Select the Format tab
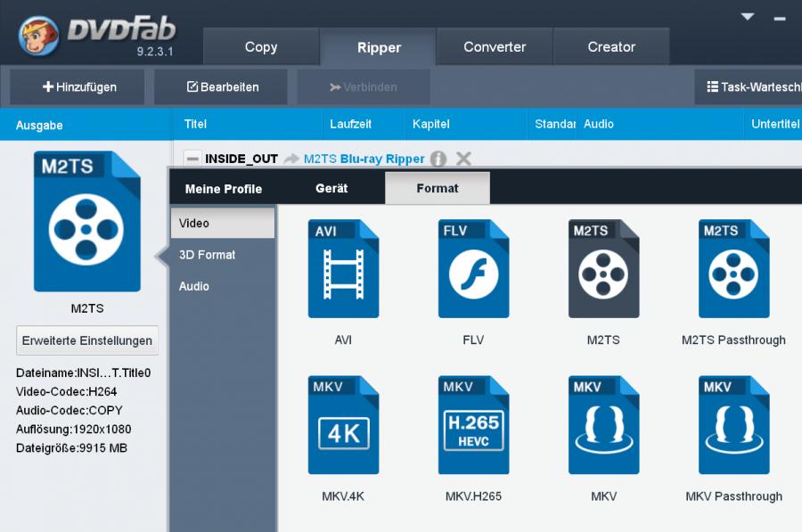Viewport: 802px width, 532px height. [x=438, y=188]
